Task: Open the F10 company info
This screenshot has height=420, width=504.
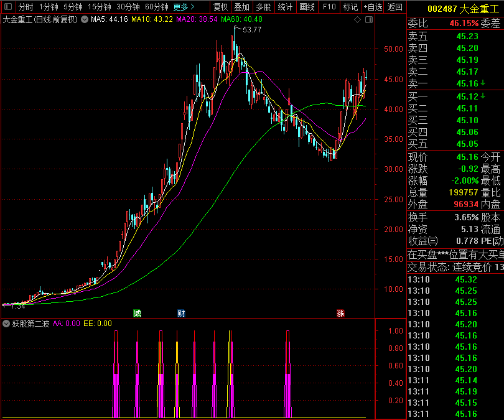Action: [329, 7]
